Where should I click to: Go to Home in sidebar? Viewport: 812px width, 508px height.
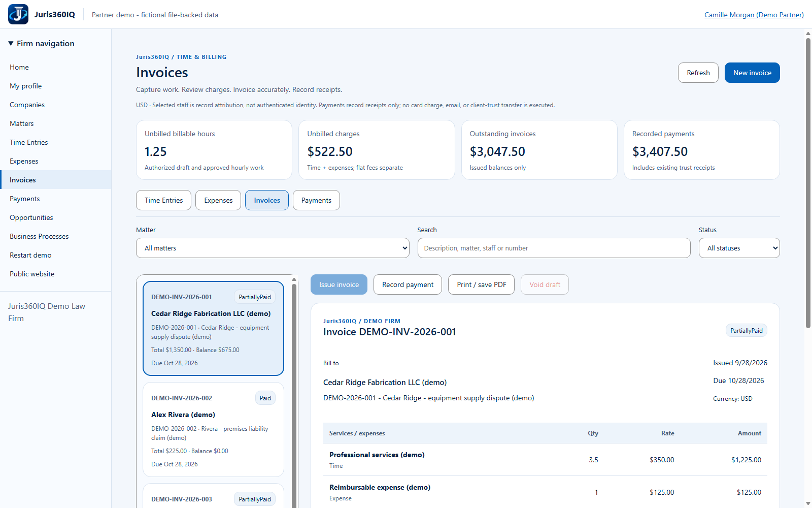point(56,67)
